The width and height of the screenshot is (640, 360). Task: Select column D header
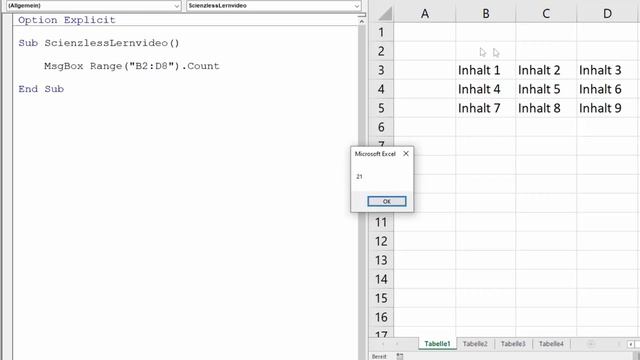click(x=607, y=13)
